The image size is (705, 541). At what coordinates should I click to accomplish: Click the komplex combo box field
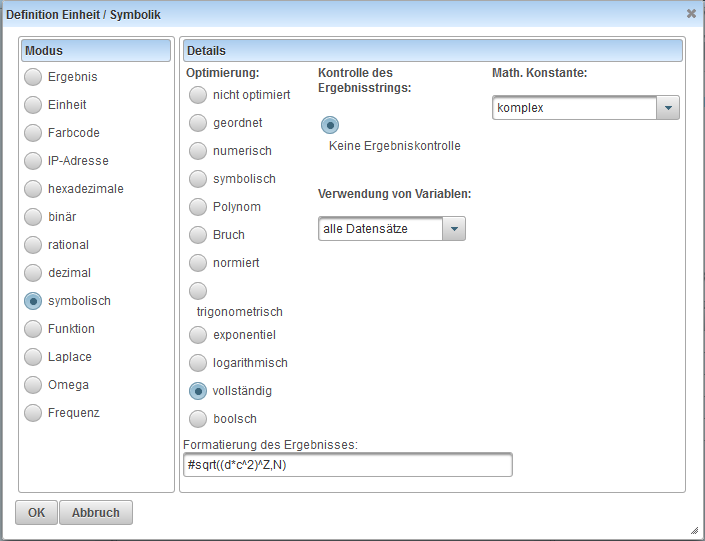574,108
